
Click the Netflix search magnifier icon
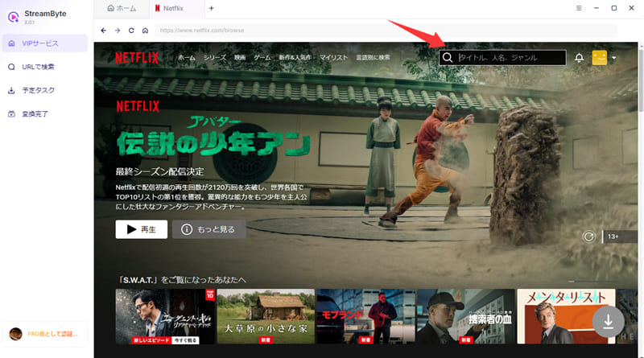[x=448, y=57]
